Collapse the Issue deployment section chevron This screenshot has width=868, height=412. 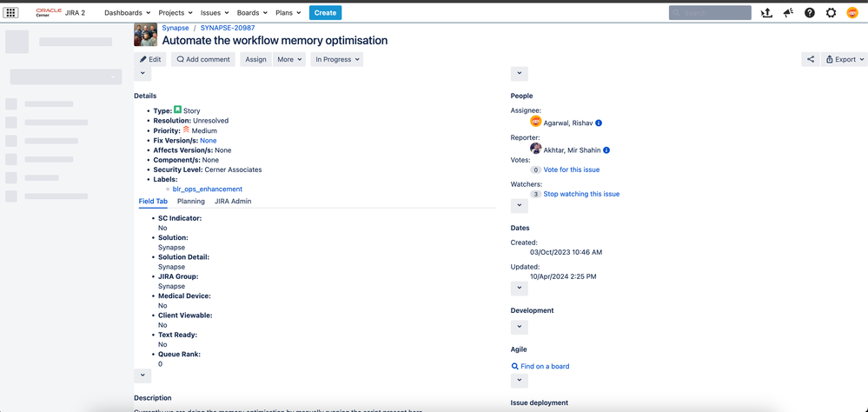pyautogui.click(x=520, y=381)
